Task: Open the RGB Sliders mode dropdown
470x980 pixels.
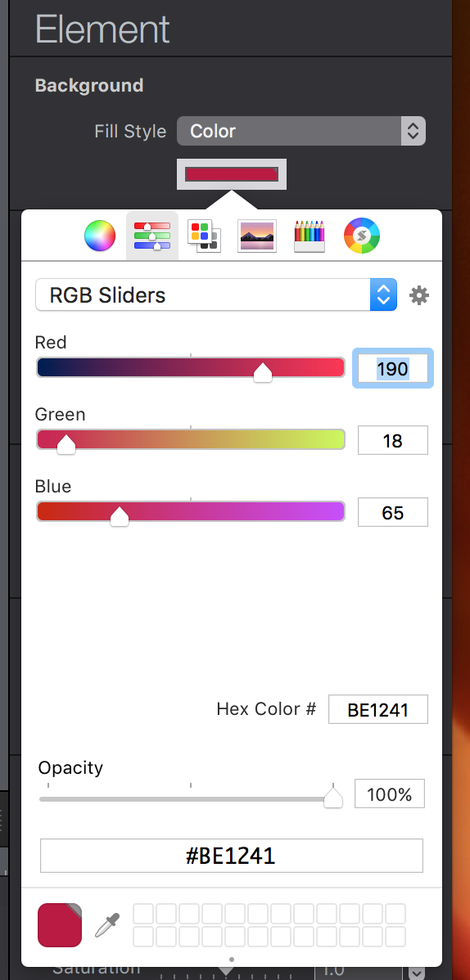Action: click(x=216, y=294)
